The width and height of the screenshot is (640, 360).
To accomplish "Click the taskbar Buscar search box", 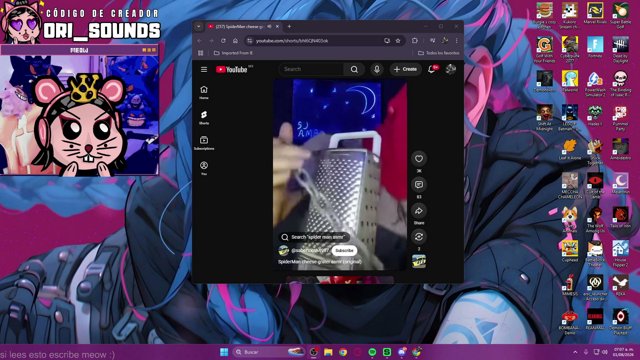I will coord(269,352).
